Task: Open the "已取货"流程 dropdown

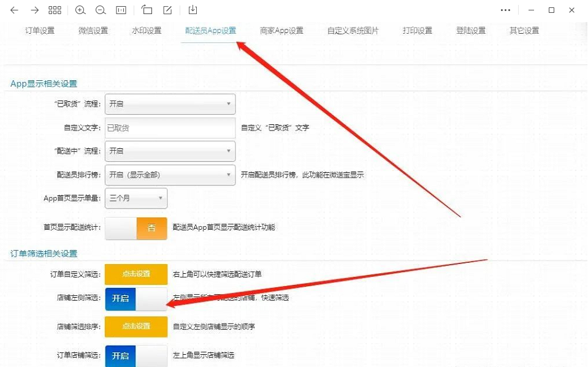Action: pyautogui.click(x=170, y=104)
